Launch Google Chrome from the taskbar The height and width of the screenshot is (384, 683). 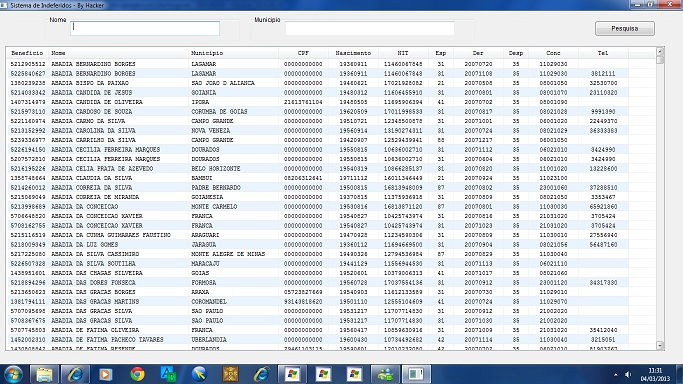click(137, 374)
